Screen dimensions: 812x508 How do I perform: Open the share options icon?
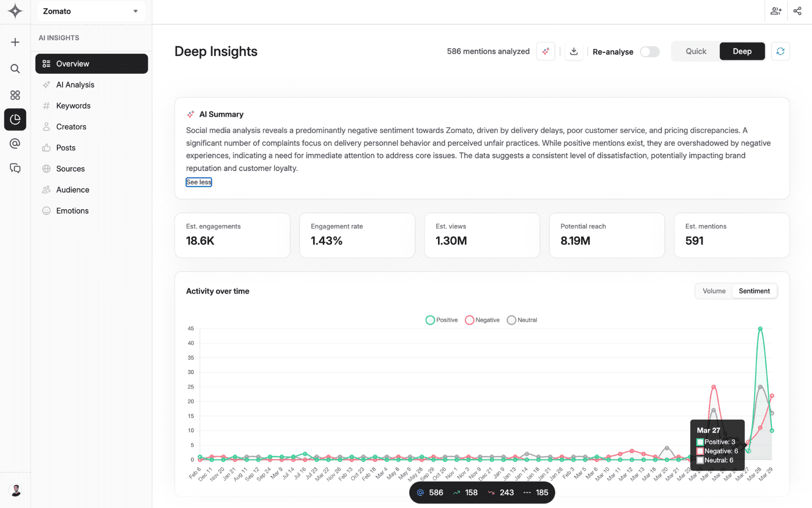[x=797, y=11]
